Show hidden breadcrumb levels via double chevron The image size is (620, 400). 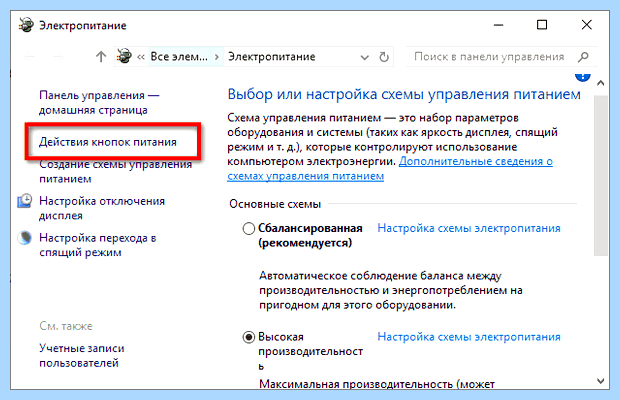click(x=141, y=57)
